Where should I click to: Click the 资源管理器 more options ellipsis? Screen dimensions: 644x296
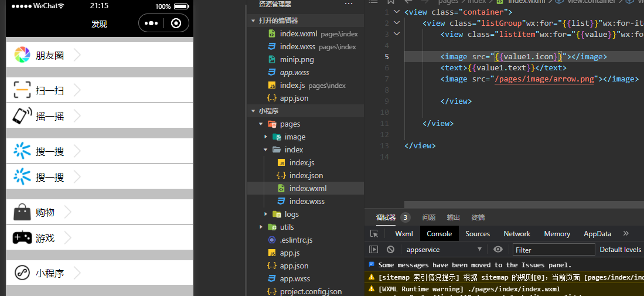[349, 4]
